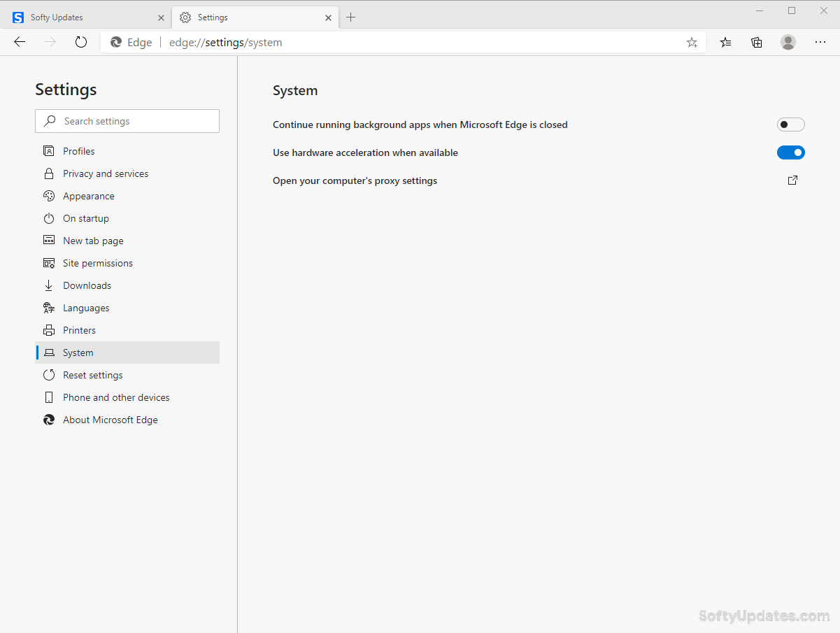Close the Softy Updates tab
Image resolution: width=840 pixels, height=633 pixels.
pos(161,17)
